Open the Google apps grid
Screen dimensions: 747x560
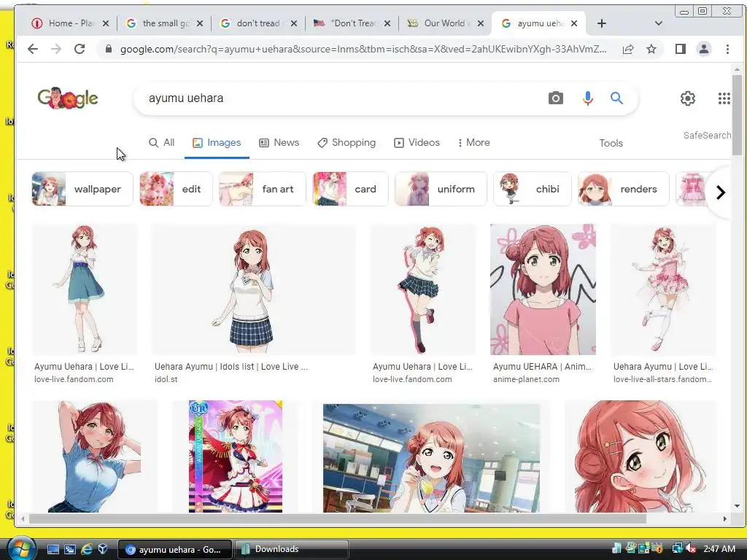pos(724,98)
